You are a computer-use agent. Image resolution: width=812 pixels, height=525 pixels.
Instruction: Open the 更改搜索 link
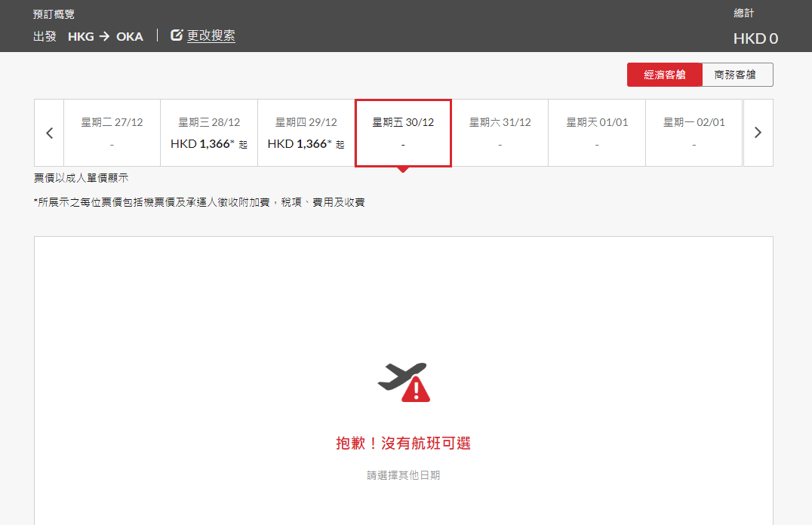(211, 35)
